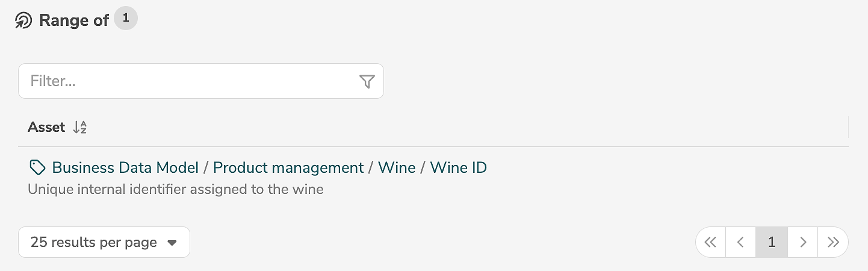
Task: Jump to the last page of results
Action: (833, 243)
